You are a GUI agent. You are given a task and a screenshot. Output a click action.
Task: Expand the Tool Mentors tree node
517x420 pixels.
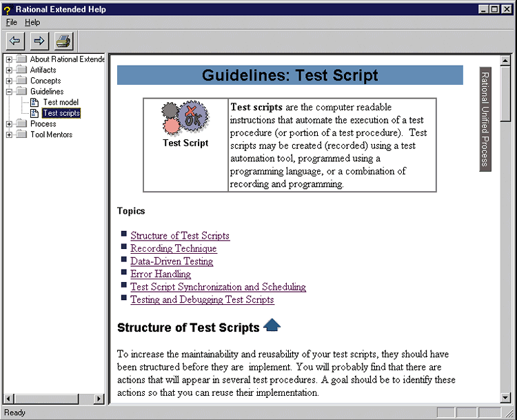[x=9, y=135]
